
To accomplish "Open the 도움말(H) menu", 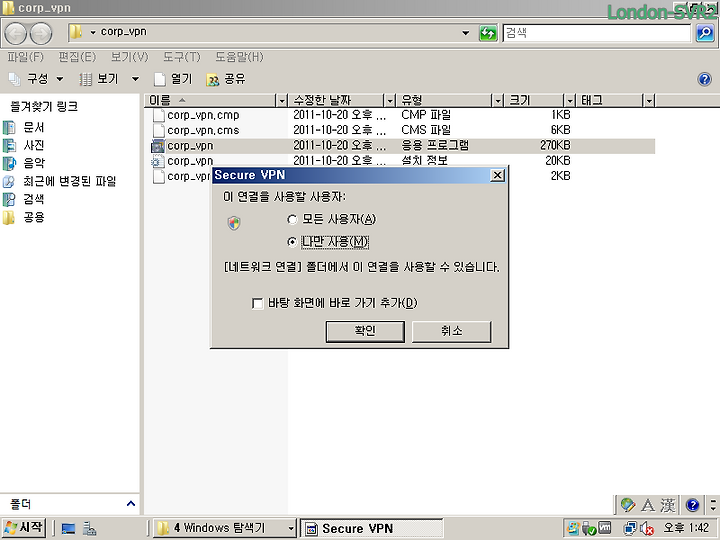I will point(239,57).
